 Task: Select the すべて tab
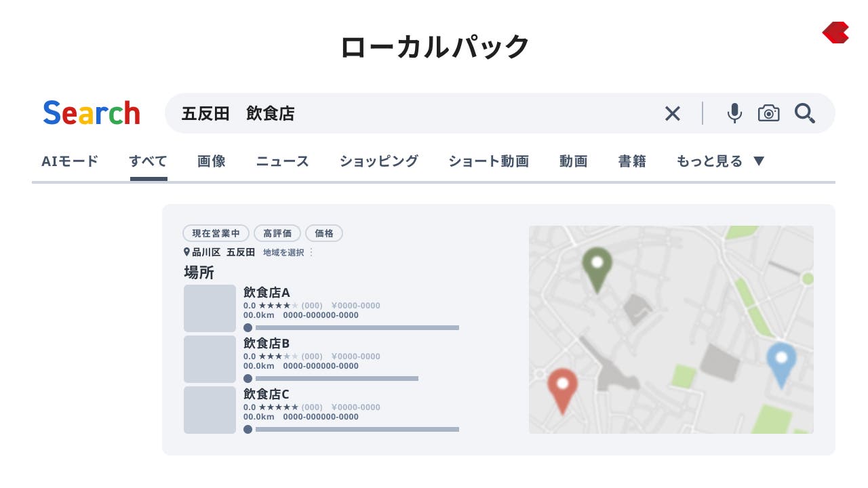click(x=149, y=161)
